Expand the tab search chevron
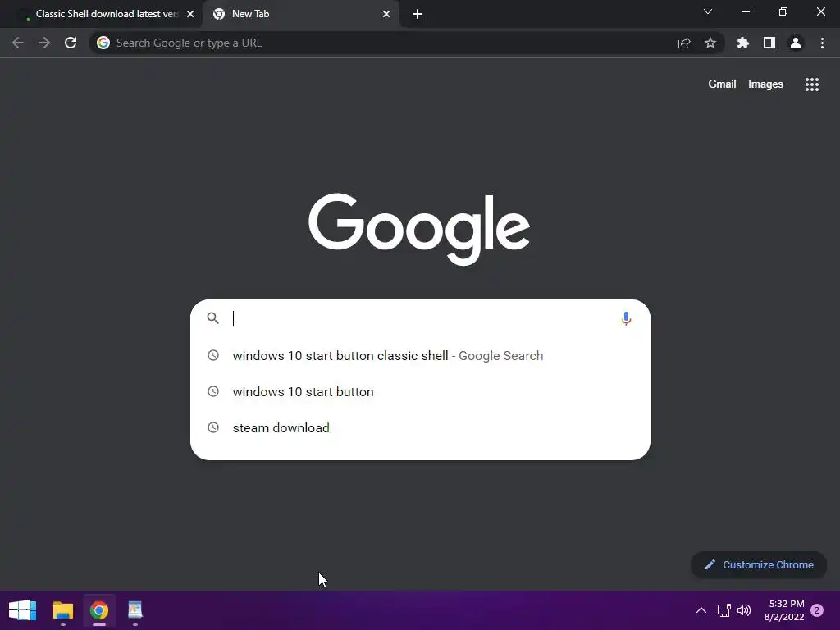This screenshot has width=840, height=630. point(708,11)
